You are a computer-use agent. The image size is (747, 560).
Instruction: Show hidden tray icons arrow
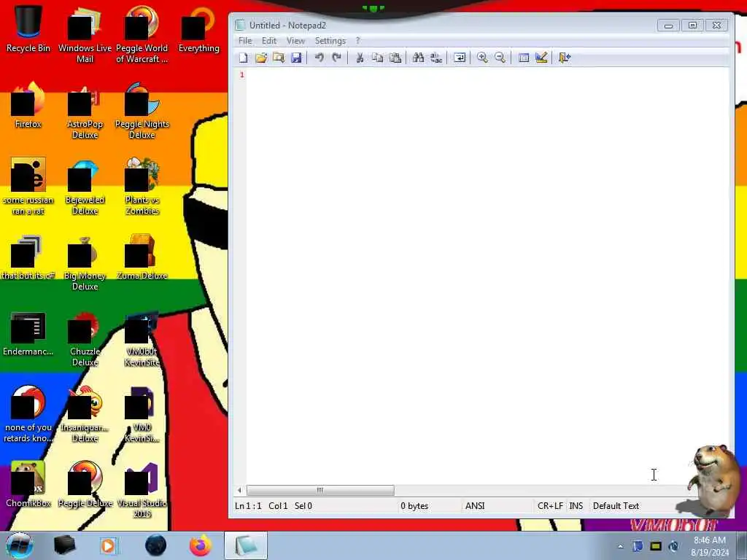point(620,546)
